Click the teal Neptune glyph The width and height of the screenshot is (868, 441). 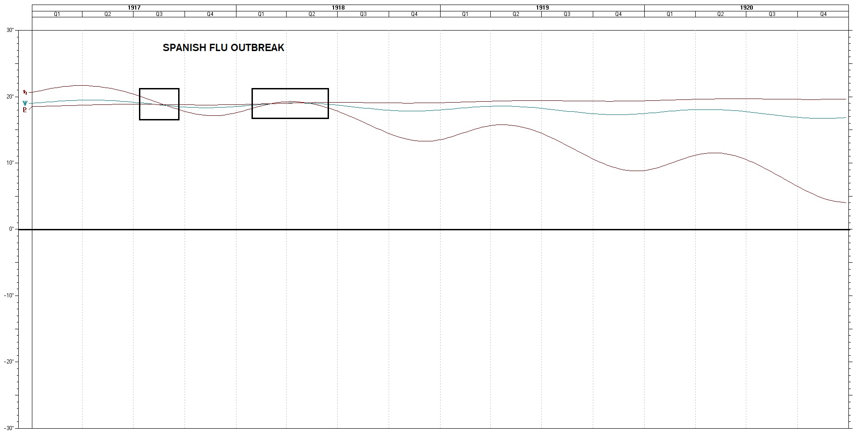25,103
